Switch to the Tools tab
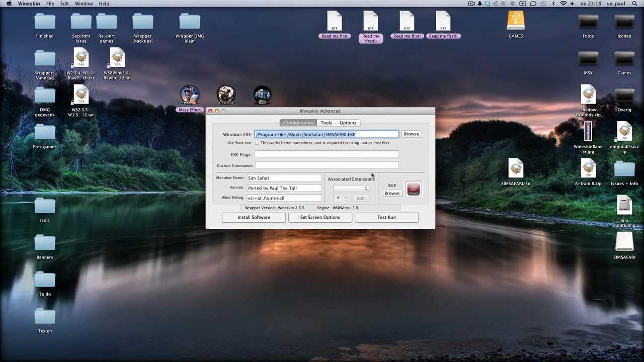This screenshot has height=362, width=644. (x=326, y=123)
